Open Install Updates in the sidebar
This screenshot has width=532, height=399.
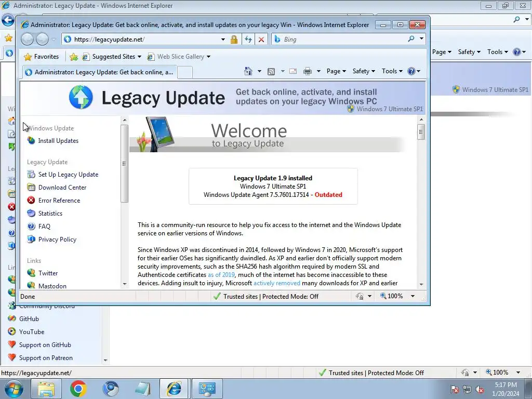pyautogui.click(x=58, y=141)
